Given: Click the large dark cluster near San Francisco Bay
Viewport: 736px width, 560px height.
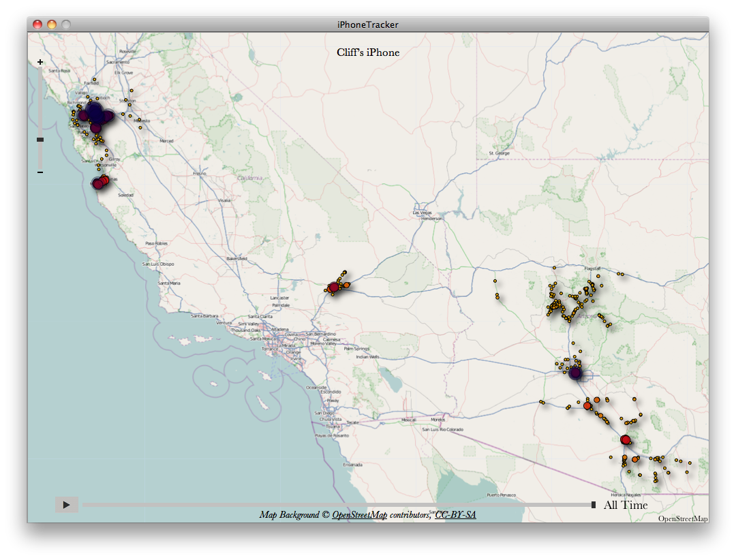Looking at the screenshot, I should point(95,113).
